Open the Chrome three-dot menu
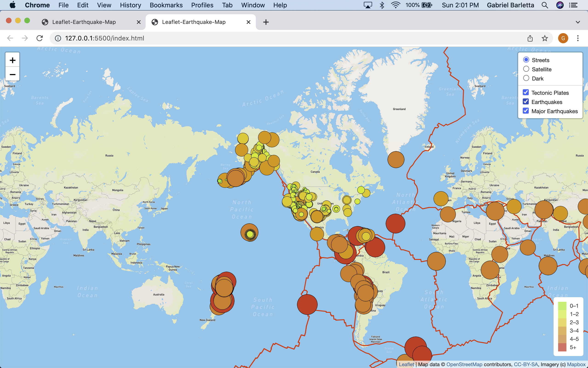 (578, 38)
